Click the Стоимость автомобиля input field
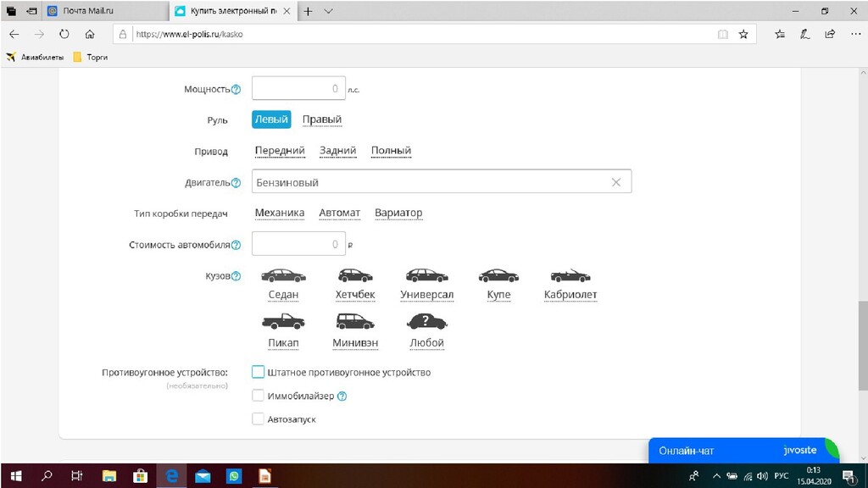This screenshot has height=488, width=868. point(298,244)
